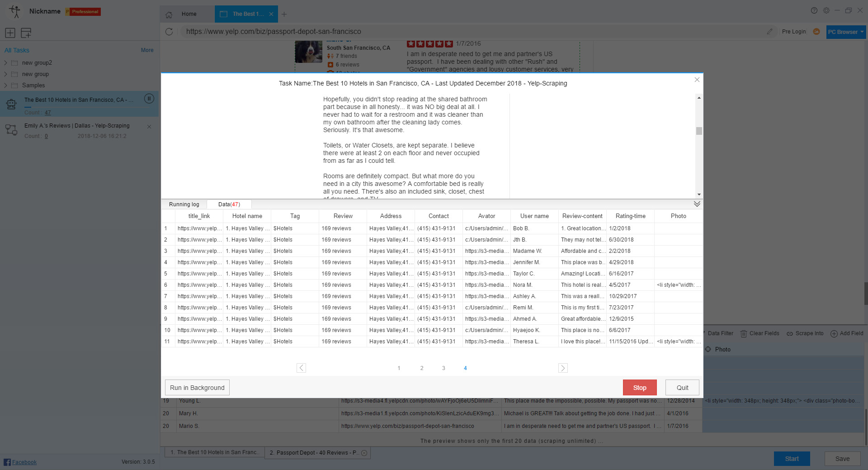Reload the page with refresh icon

pos(169,32)
